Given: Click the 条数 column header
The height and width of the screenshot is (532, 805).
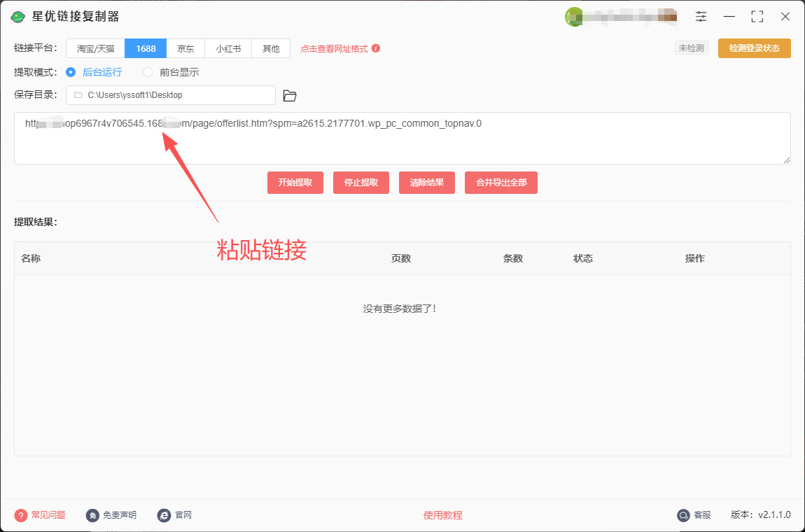Looking at the screenshot, I should pyautogui.click(x=513, y=258).
